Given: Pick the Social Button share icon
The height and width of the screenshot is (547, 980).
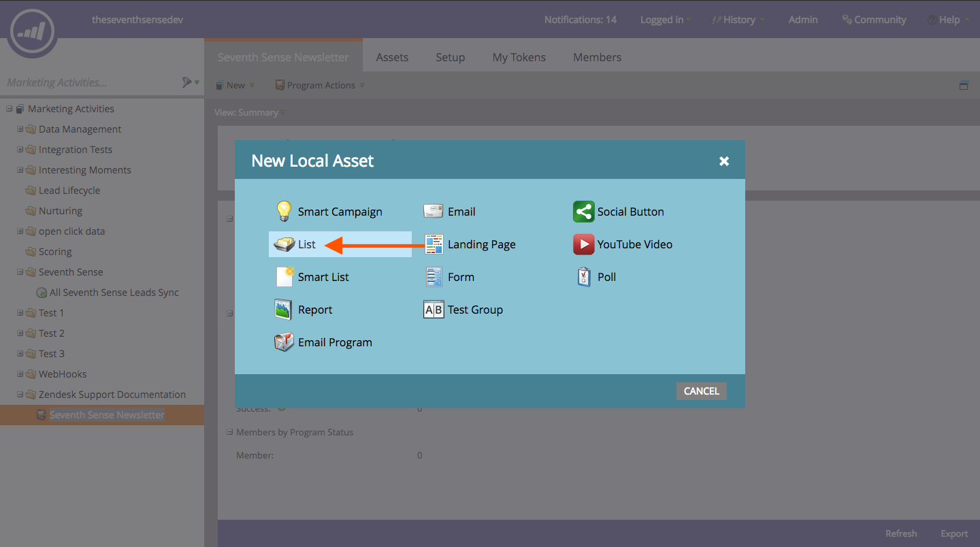Looking at the screenshot, I should [583, 212].
